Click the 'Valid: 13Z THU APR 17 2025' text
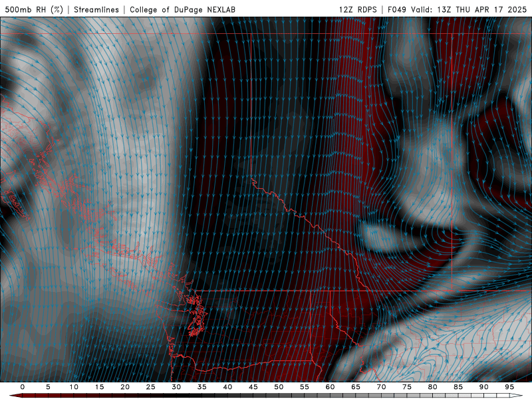 pyautogui.click(x=469, y=9)
